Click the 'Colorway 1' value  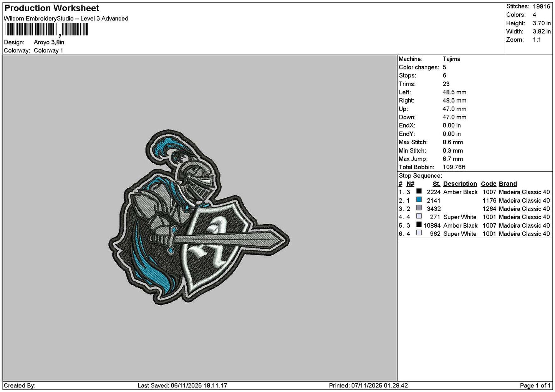pos(48,50)
